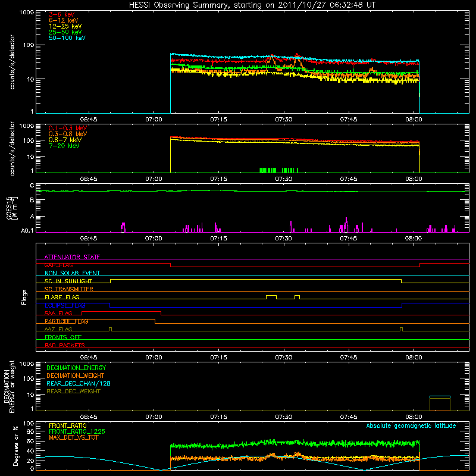Select the GAP_FLAG label
This screenshot has height=476, width=476.
59,265
